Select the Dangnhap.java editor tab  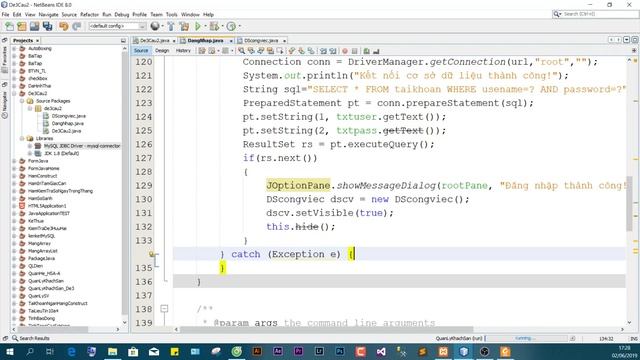205,40
